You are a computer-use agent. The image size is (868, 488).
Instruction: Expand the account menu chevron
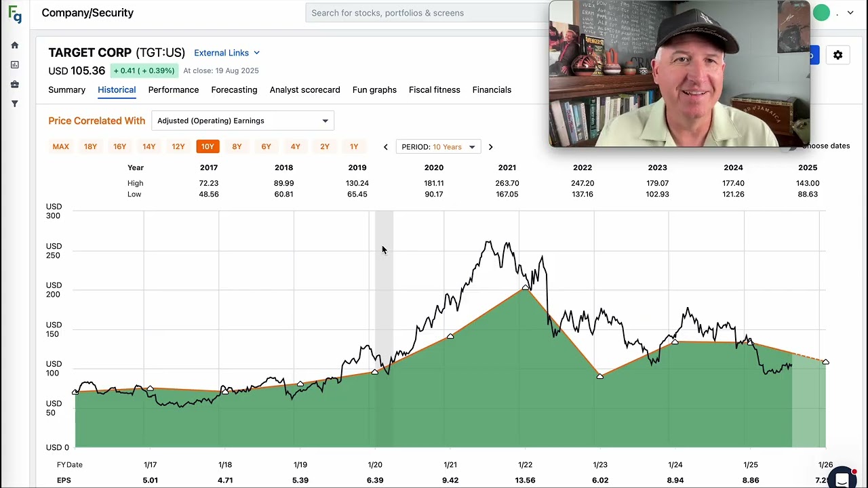(x=850, y=13)
